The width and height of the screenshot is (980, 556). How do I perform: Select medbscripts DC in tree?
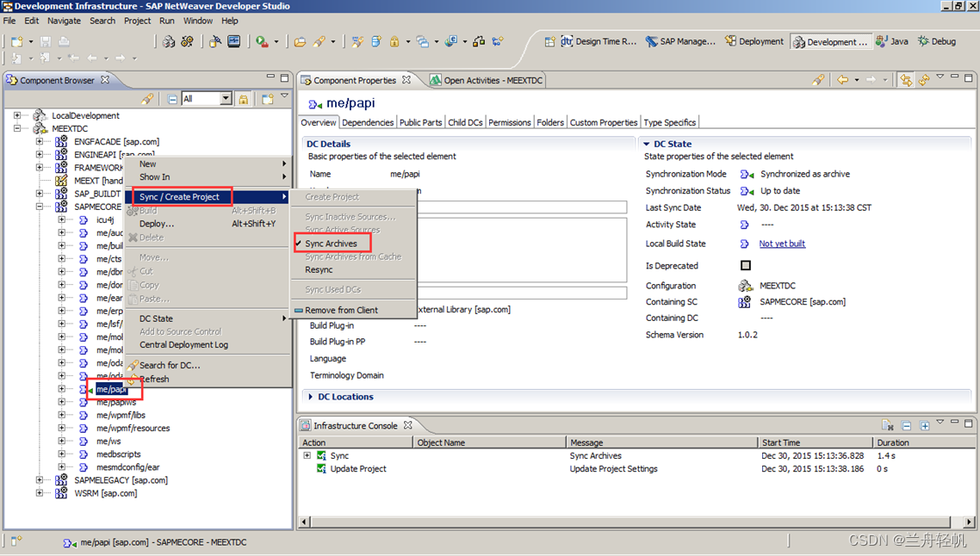tap(118, 454)
